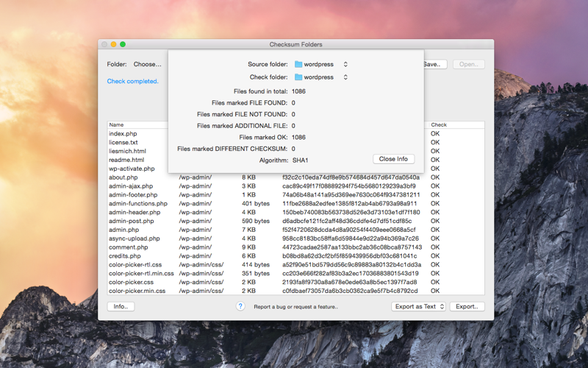Select the admin-ajax.php row
This screenshot has height=368, width=588.
pyautogui.click(x=296, y=186)
